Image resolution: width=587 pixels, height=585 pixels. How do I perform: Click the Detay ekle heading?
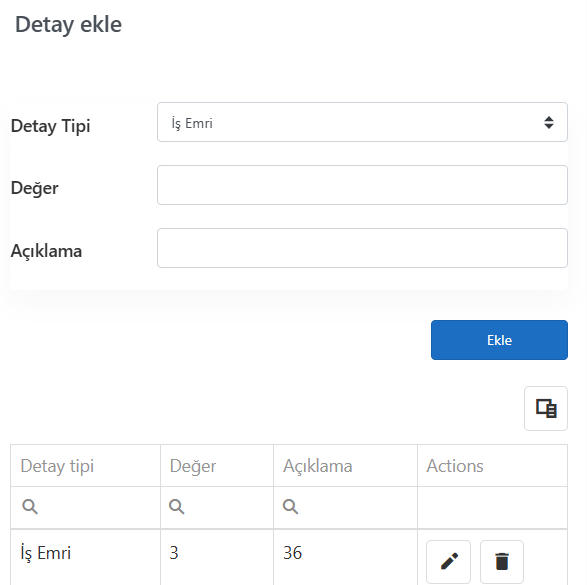click(69, 25)
